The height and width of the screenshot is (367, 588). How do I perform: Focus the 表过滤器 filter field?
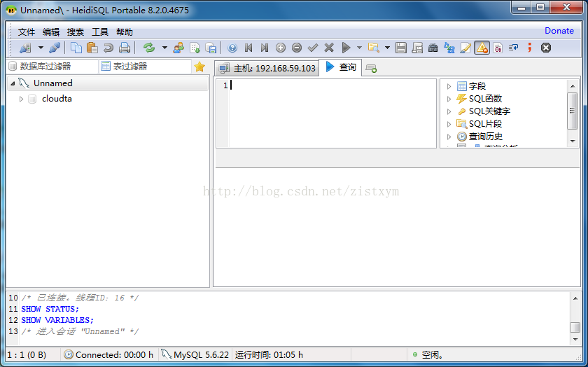click(x=146, y=67)
